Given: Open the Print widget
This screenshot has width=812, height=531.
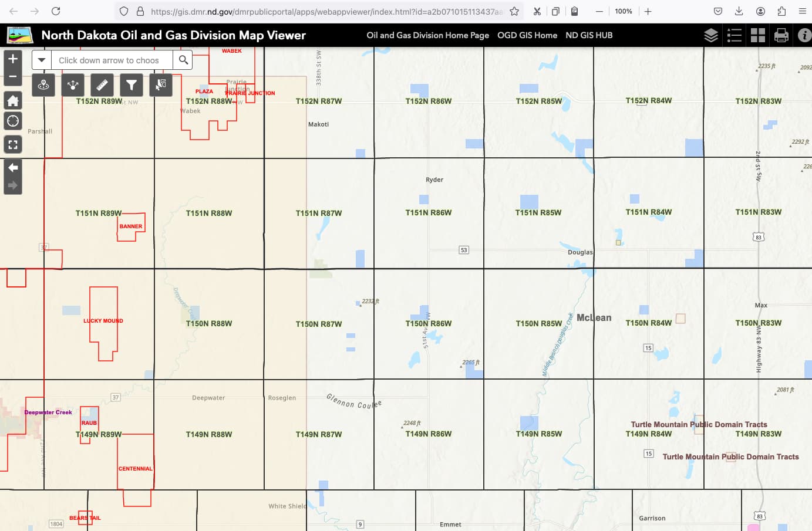Looking at the screenshot, I should pos(781,35).
